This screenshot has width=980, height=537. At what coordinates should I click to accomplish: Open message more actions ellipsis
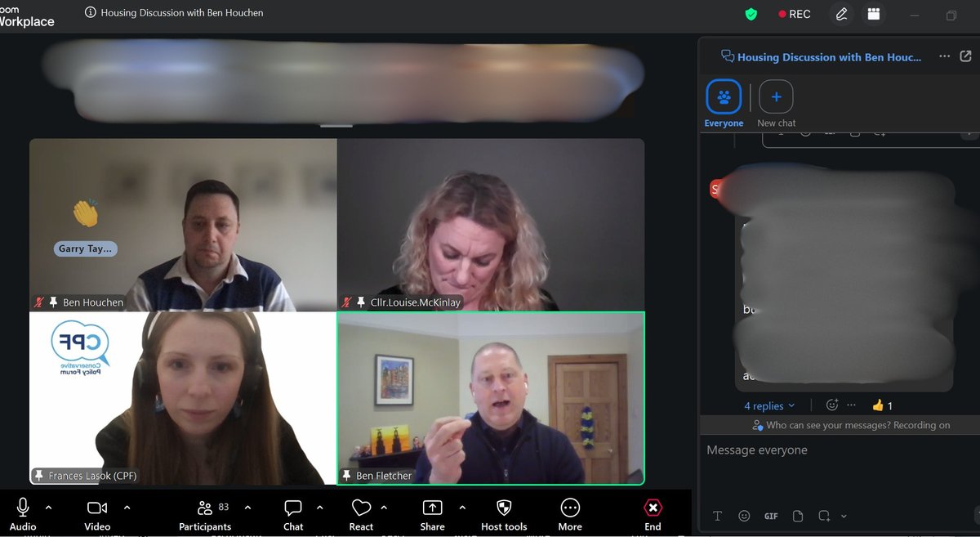coord(852,405)
